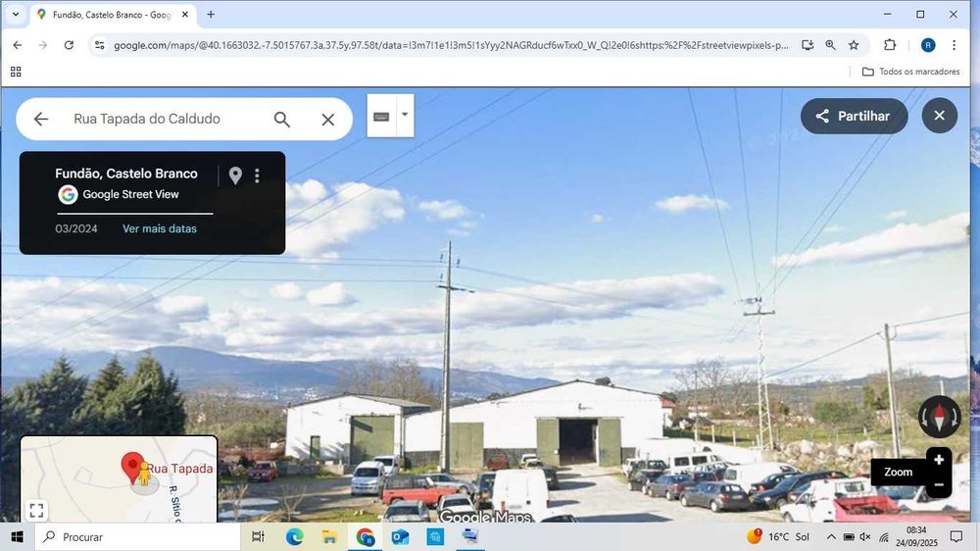This screenshot has height=551, width=980.
Task: Launch Microsoft Edge from taskbar
Action: coord(294,536)
